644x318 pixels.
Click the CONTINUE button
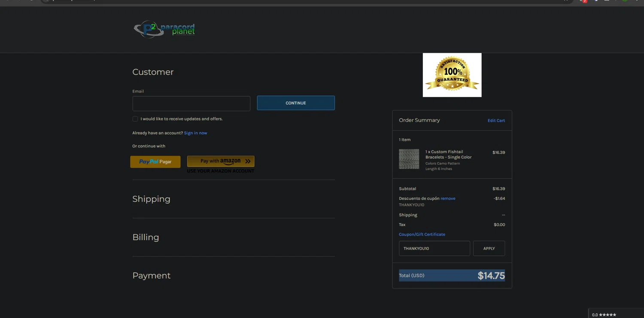tap(296, 103)
